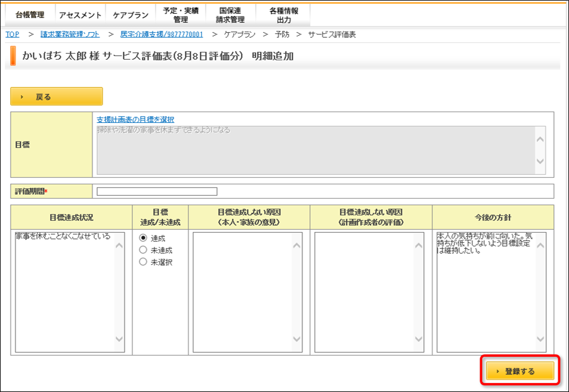Click scroll-down arrow in 目標 text area

pyautogui.click(x=540, y=161)
